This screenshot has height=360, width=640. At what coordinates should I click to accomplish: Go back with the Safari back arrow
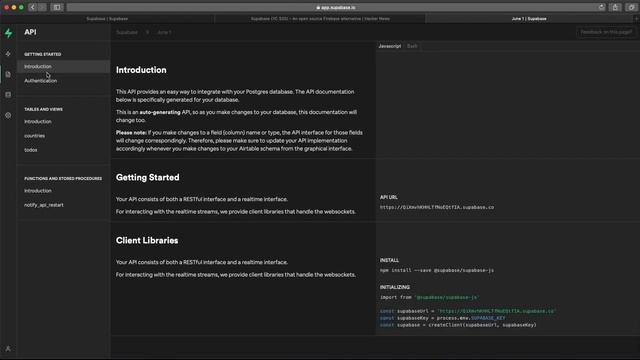33,7
